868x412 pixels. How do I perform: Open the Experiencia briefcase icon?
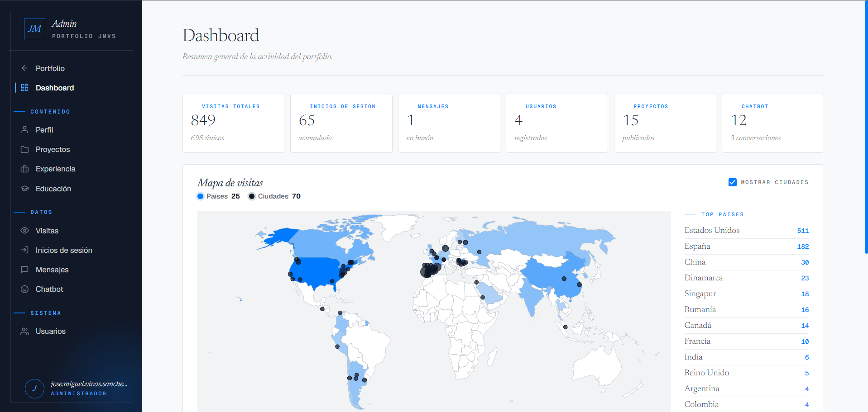(24, 169)
